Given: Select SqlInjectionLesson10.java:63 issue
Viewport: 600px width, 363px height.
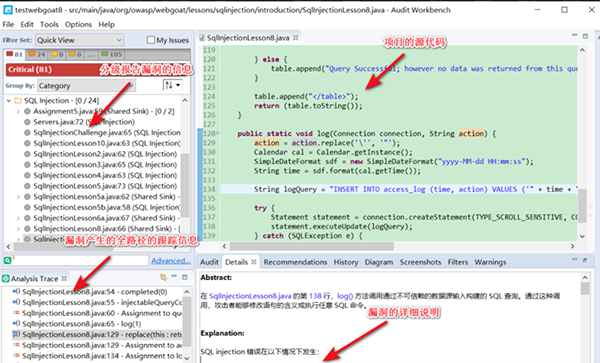Looking at the screenshot, I should [107, 143].
